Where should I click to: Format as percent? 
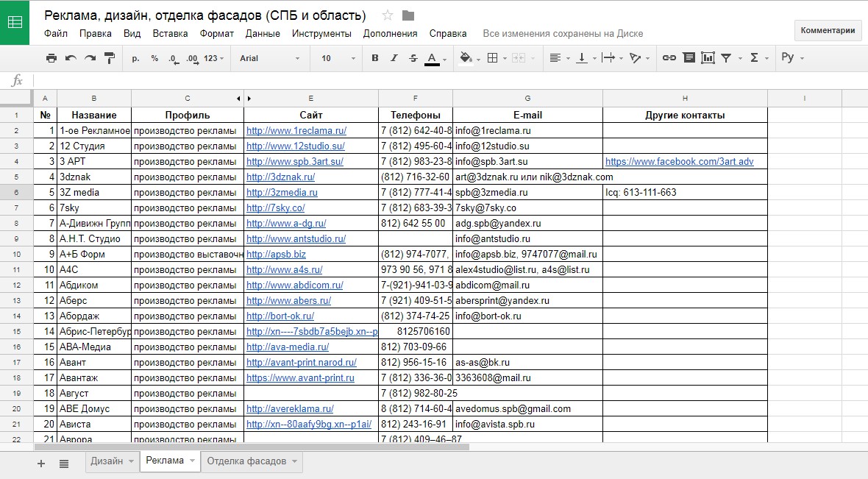154,58
